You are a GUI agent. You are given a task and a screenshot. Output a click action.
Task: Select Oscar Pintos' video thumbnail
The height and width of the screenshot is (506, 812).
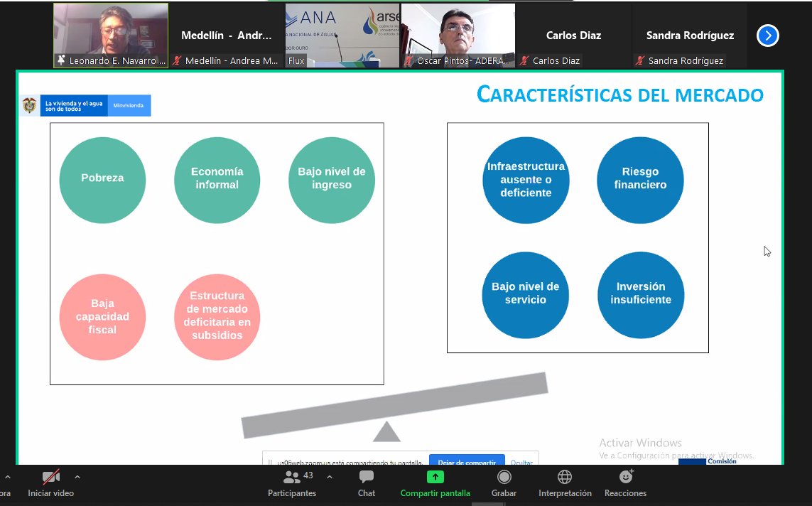(x=458, y=32)
